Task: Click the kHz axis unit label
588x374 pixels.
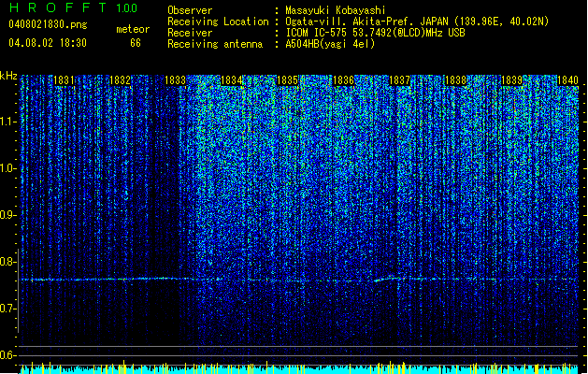Action: pyautogui.click(x=8, y=76)
